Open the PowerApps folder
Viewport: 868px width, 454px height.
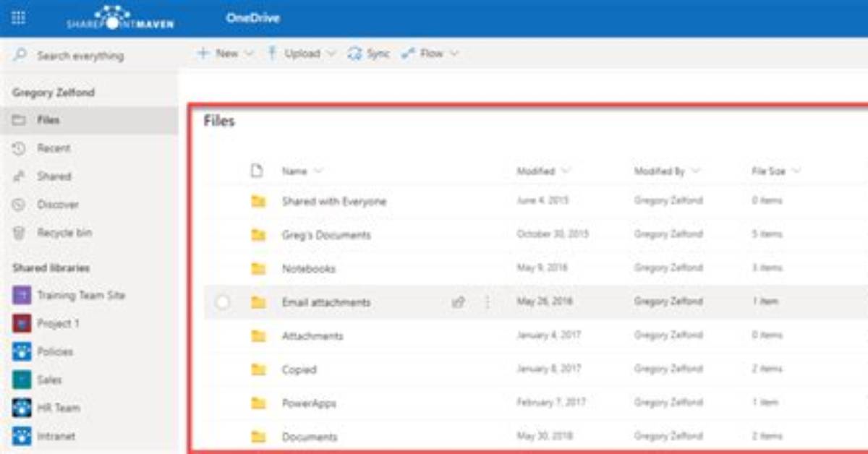point(309,403)
